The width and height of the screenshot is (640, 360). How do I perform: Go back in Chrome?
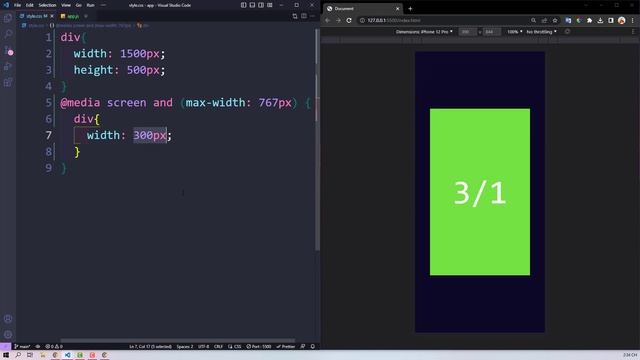[x=328, y=20]
